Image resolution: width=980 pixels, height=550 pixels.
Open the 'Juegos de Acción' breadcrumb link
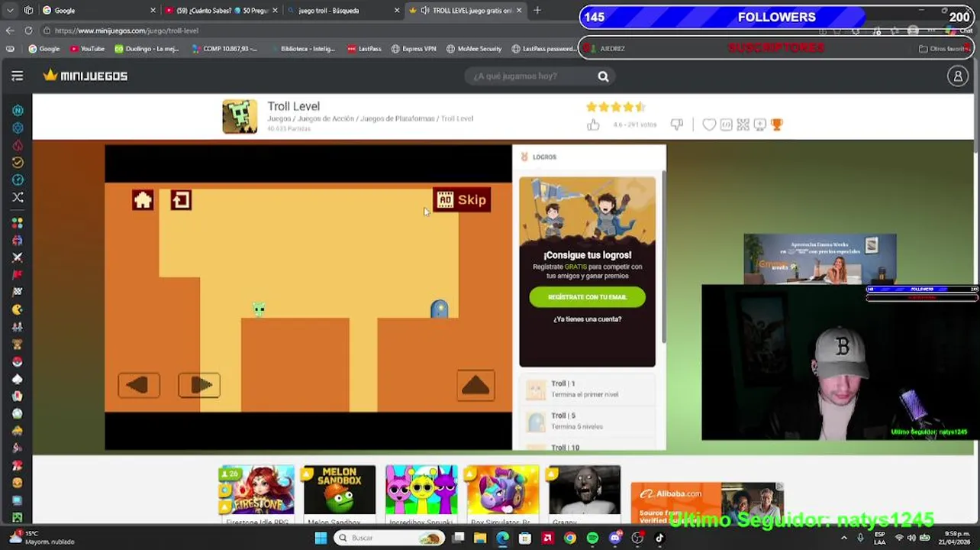(325, 118)
